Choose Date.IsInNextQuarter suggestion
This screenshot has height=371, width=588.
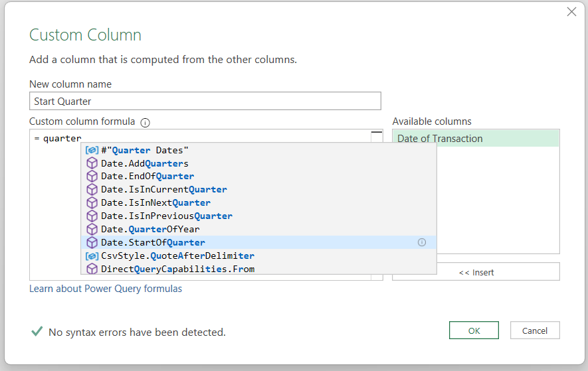coord(258,202)
